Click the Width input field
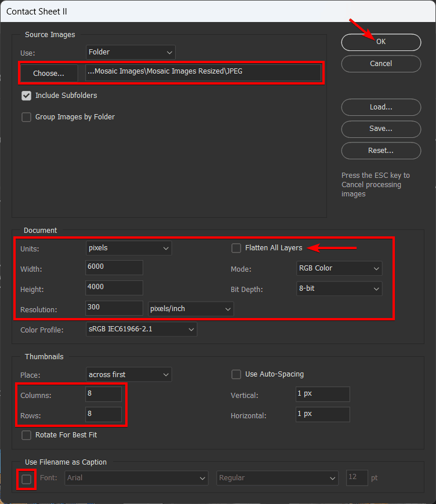 tap(114, 268)
